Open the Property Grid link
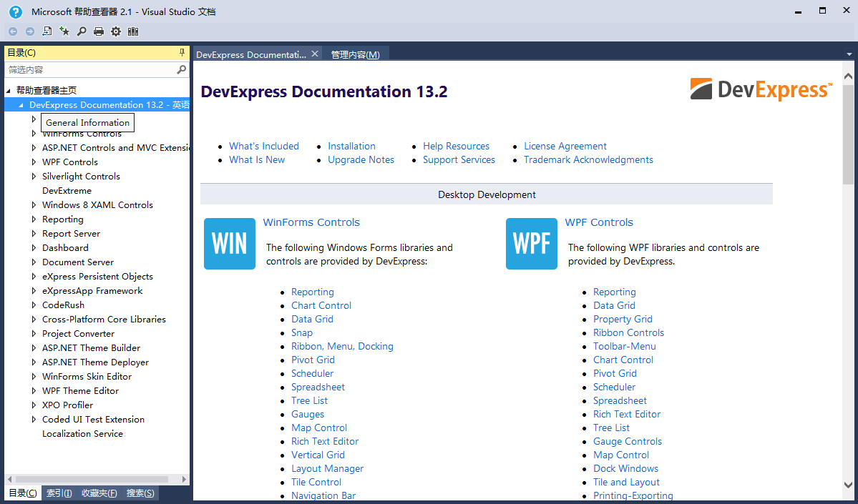This screenshot has height=504, width=858. (623, 319)
